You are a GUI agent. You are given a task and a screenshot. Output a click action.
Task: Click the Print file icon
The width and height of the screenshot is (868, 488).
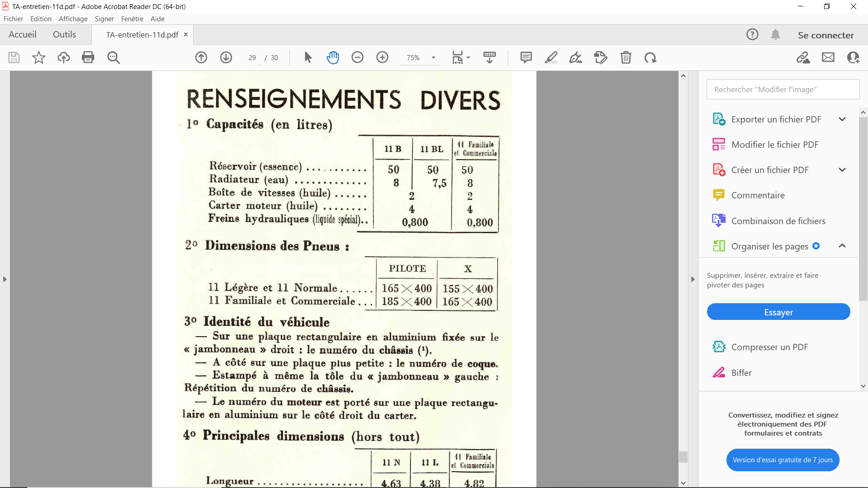pos(88,57)
